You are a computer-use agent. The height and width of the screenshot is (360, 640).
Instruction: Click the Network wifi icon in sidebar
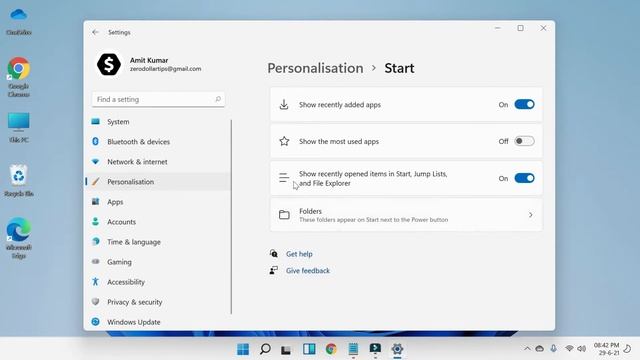point(96,162)
